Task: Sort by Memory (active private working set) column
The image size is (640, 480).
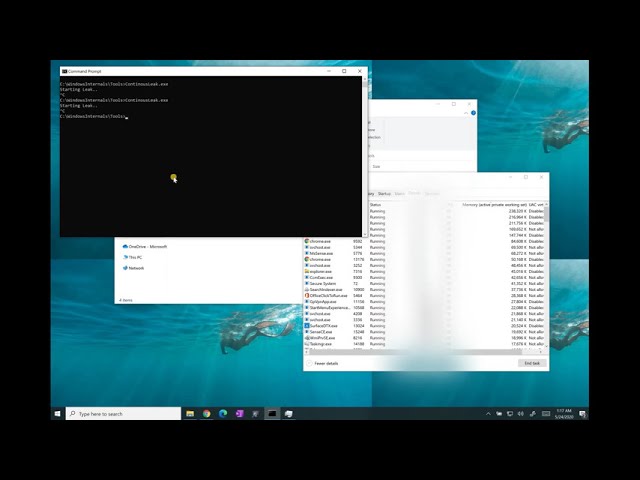Action: 494,204
